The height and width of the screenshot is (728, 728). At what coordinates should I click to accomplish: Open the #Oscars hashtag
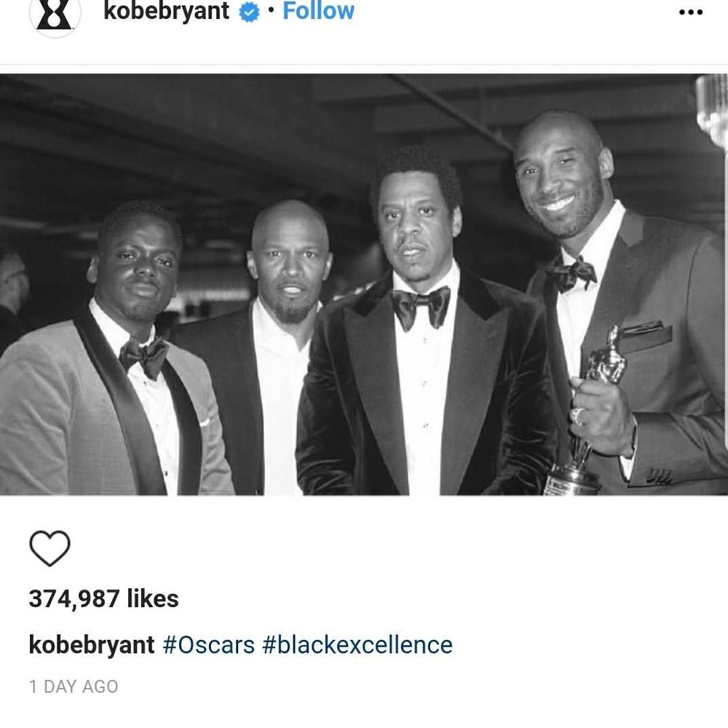point(208,645)
